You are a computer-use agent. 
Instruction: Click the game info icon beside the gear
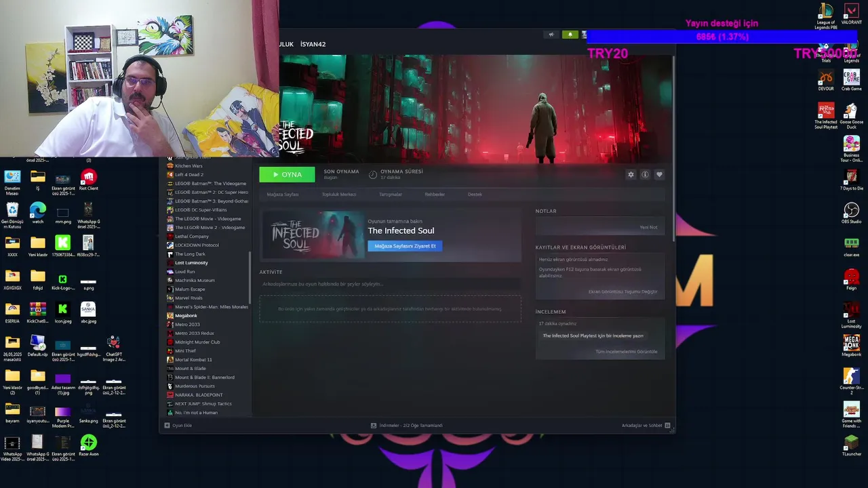tap(645, 175)
